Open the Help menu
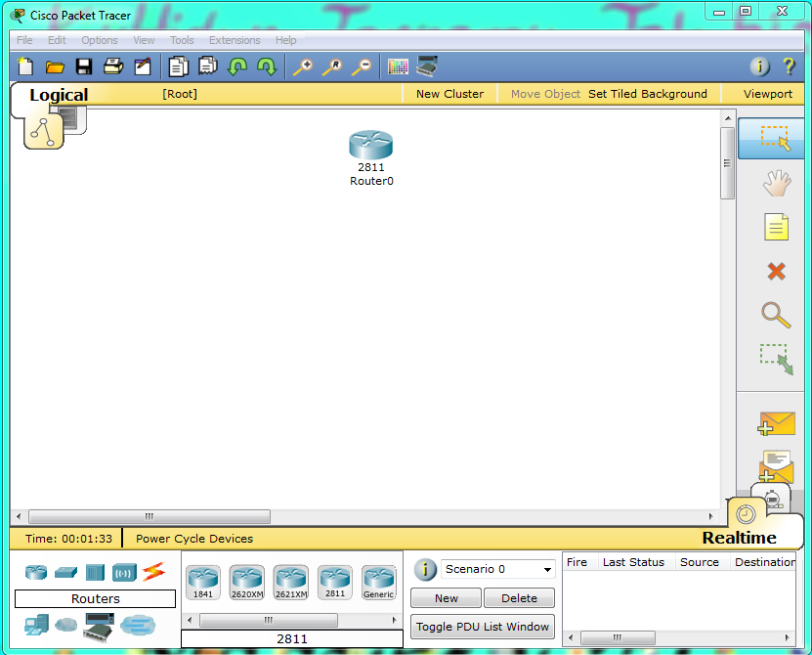This screenshot has height=655, width=812. pos(286,40)
